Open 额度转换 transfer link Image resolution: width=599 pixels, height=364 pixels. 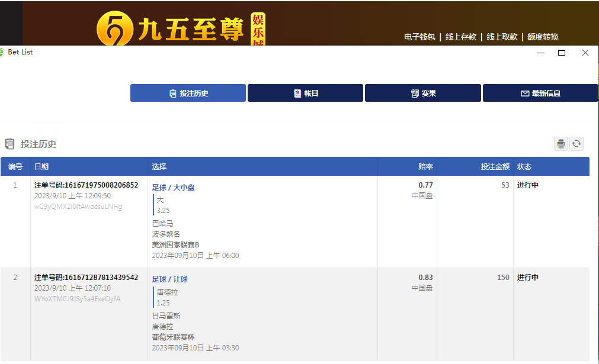(x=543, y=37)
